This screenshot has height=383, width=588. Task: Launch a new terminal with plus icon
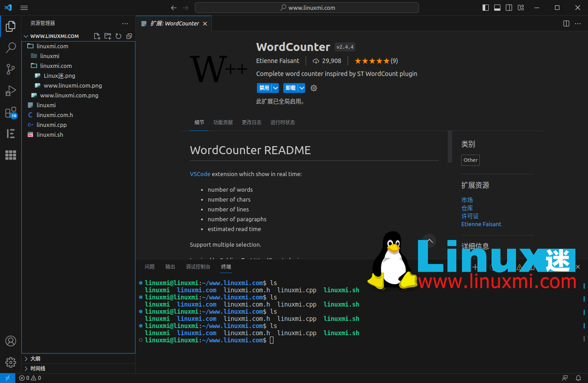(475, 267)
